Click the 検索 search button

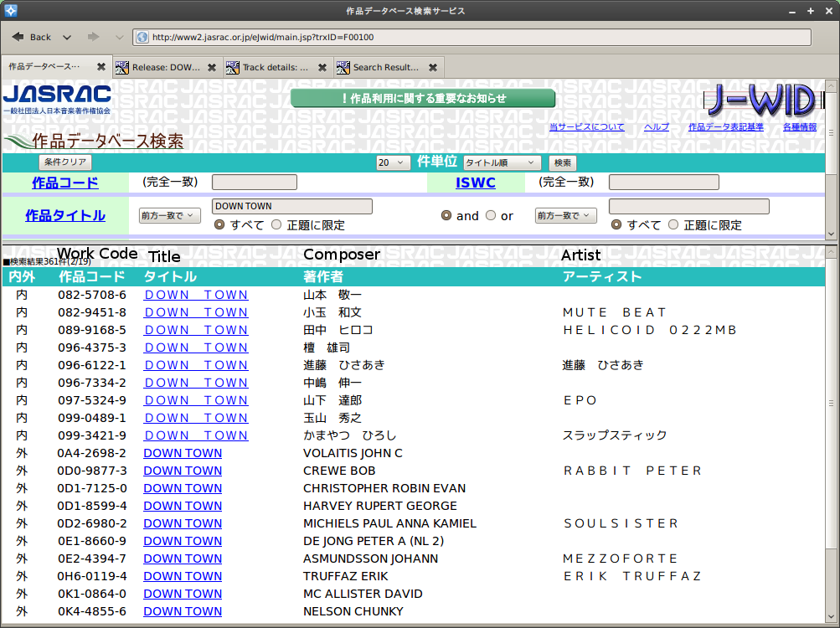[563, 162]
